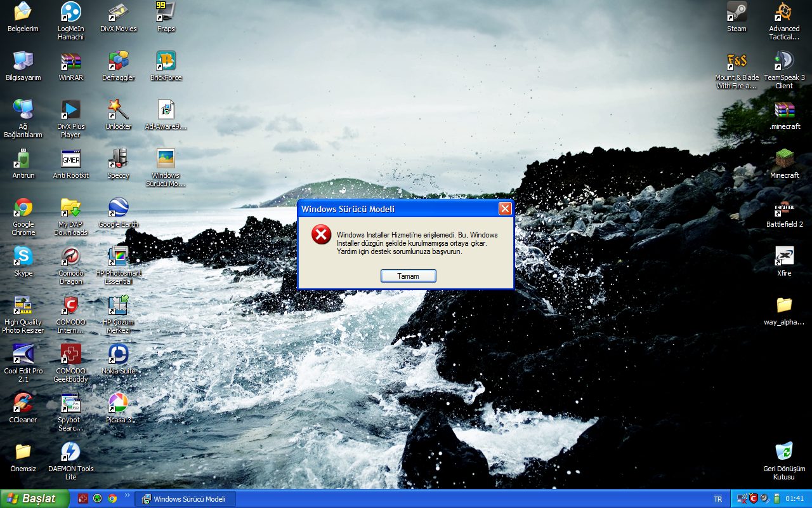Expand the quick launch overflow chevron

127,495
